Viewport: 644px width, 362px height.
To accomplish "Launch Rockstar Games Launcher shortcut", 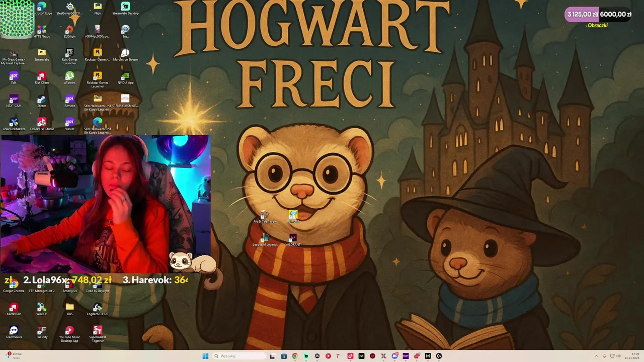I will point(98,79).
